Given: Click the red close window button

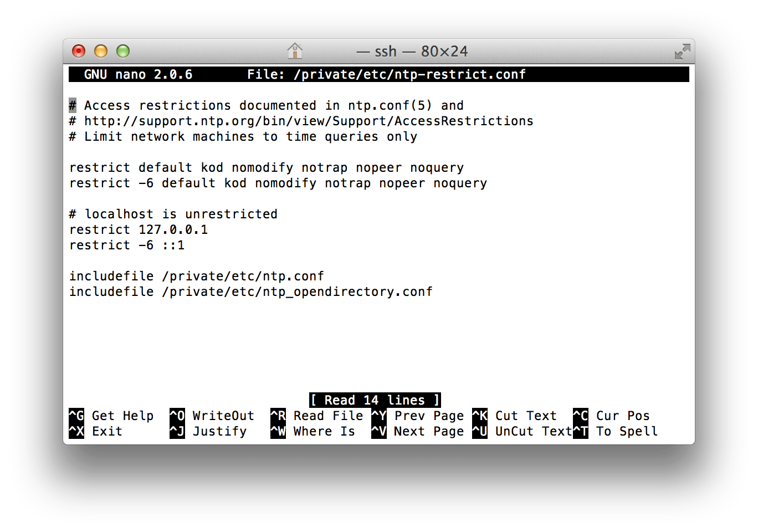Looking at the screenshot, I should (79, 51).
